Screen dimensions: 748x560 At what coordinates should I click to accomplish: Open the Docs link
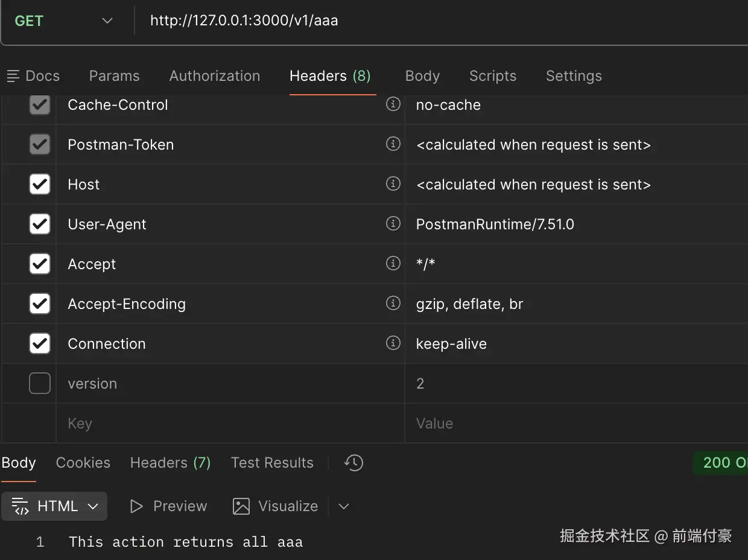click(33, 76)
